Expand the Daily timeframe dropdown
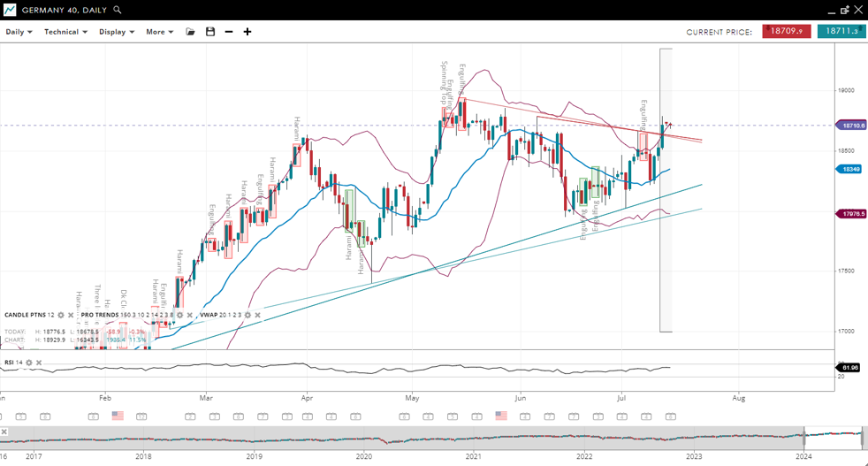 [19, 32]
